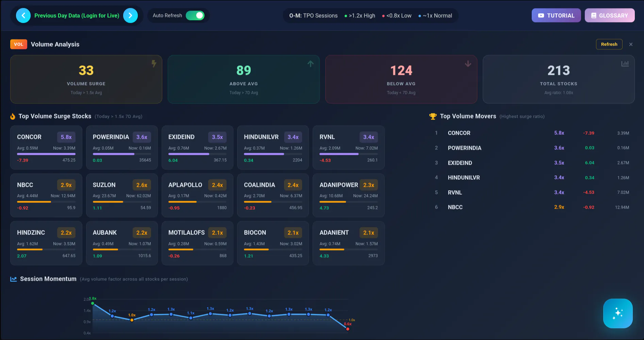
Task: Select the ADANIPOWER stock name
Action: [338, 185]
